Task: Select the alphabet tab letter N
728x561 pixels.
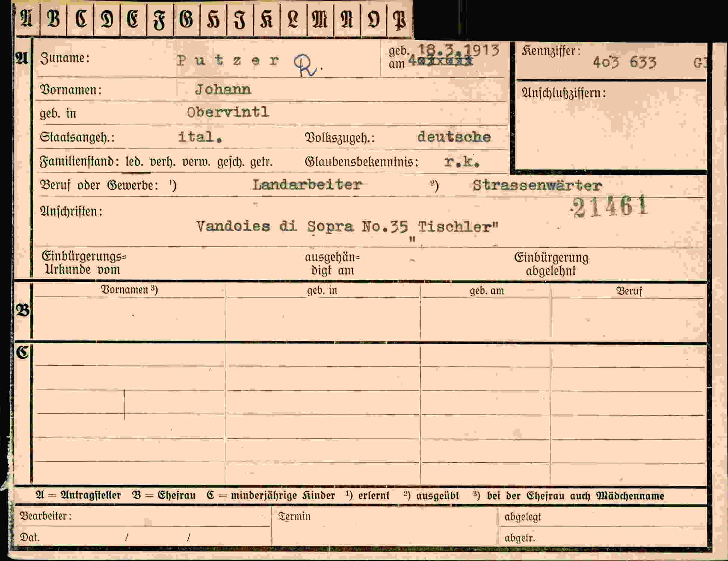Action: (x=347, y=19)
